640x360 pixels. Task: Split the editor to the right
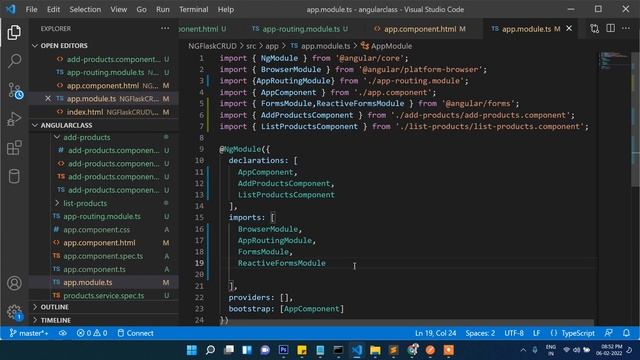[x=610, y=28]
